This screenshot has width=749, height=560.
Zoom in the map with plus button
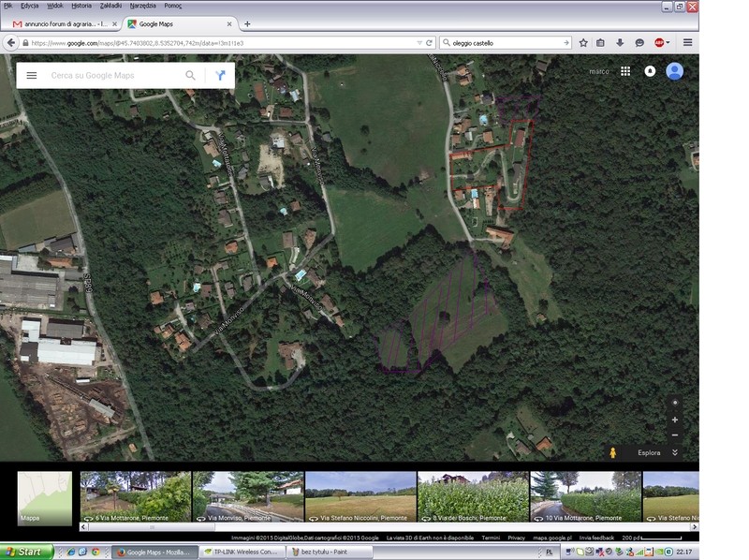point(675,420)
